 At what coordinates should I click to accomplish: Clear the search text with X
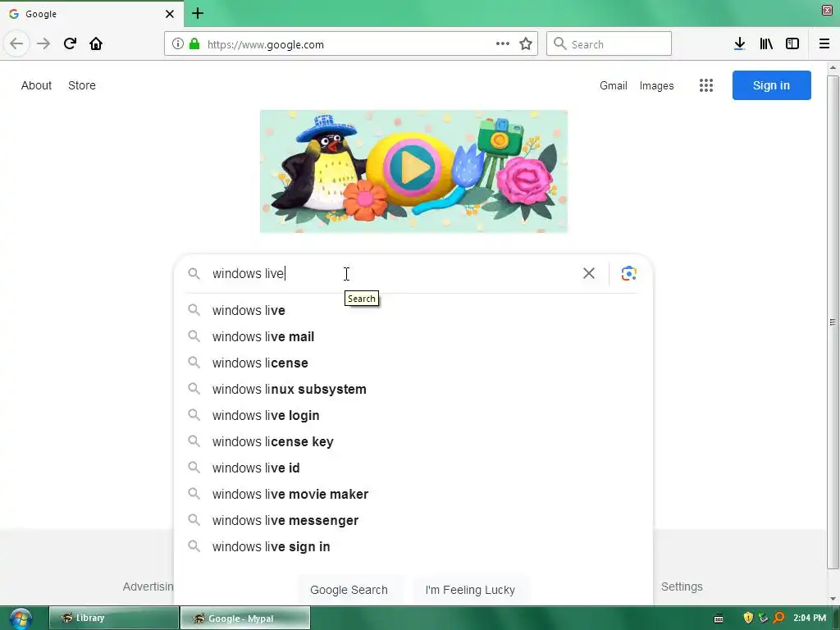click(x=589, y=273)
